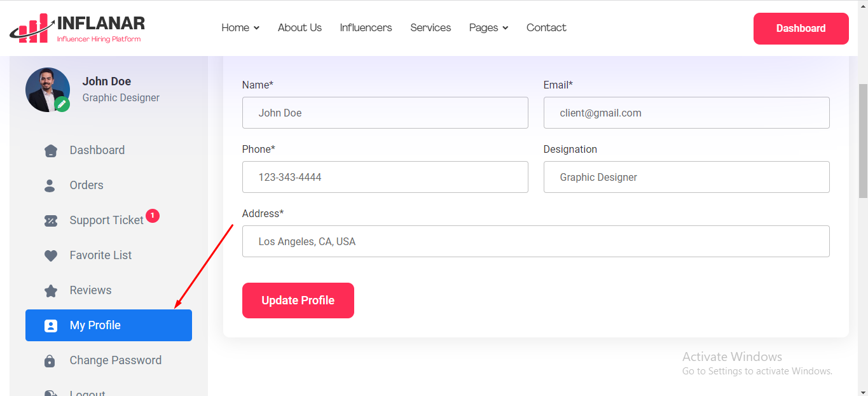The width and height of the screenshot is (868, 396).
Task: Go to Influencers in navigation
Action: point(366,28)
